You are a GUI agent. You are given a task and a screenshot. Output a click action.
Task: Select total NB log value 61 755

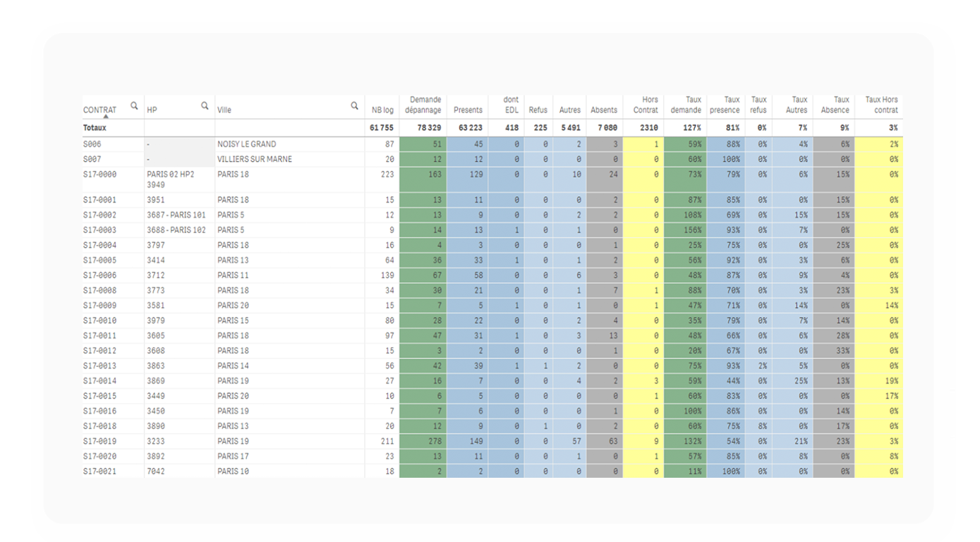382,128
